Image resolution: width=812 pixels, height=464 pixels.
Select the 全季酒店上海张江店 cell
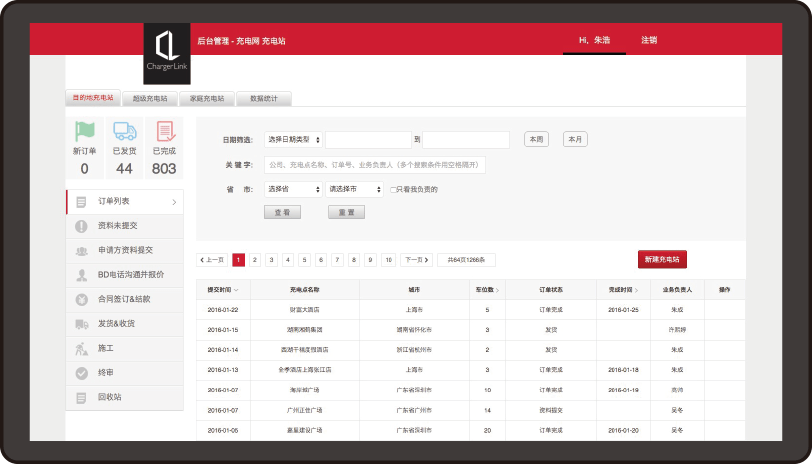[304, 370]
